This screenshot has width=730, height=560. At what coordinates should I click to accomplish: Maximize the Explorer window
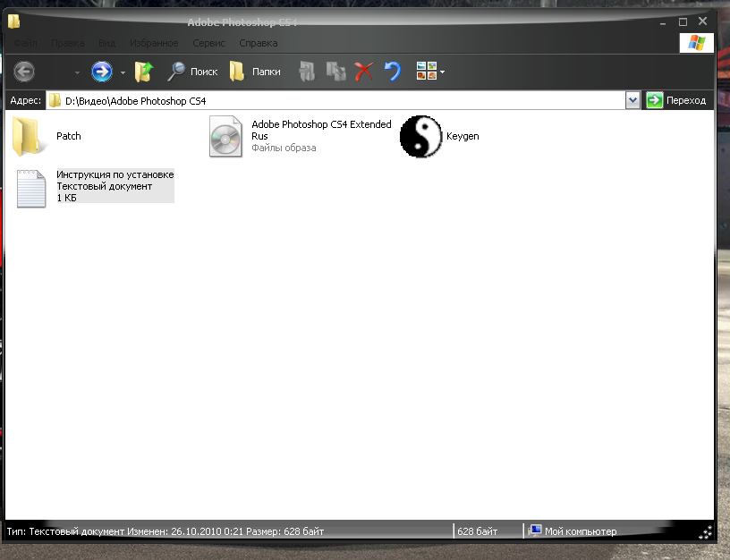pyautogui.click(x=683, y=21)
